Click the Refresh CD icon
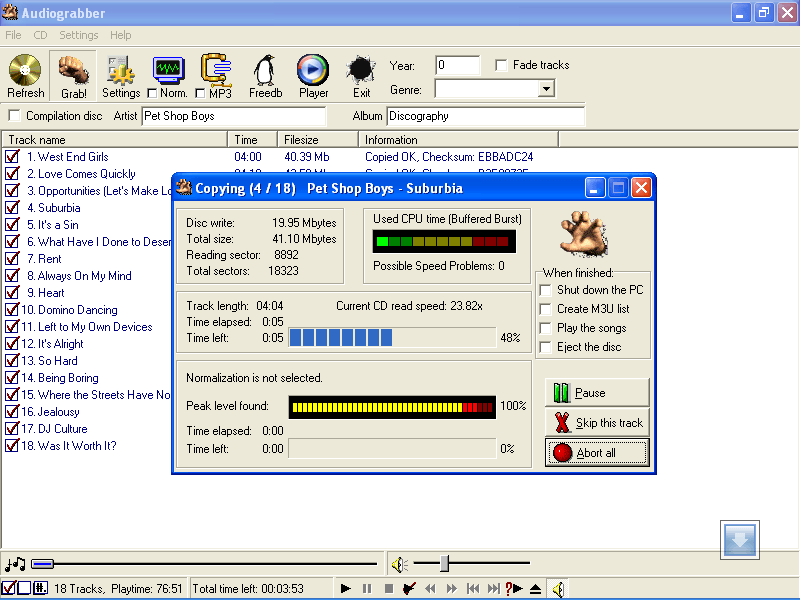Image resolution: width=800 pixels, height=600 pixels. (25, 71)
